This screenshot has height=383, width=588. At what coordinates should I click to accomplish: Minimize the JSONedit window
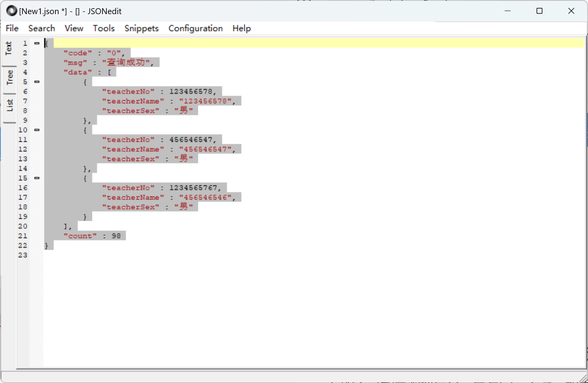point(508,11)
